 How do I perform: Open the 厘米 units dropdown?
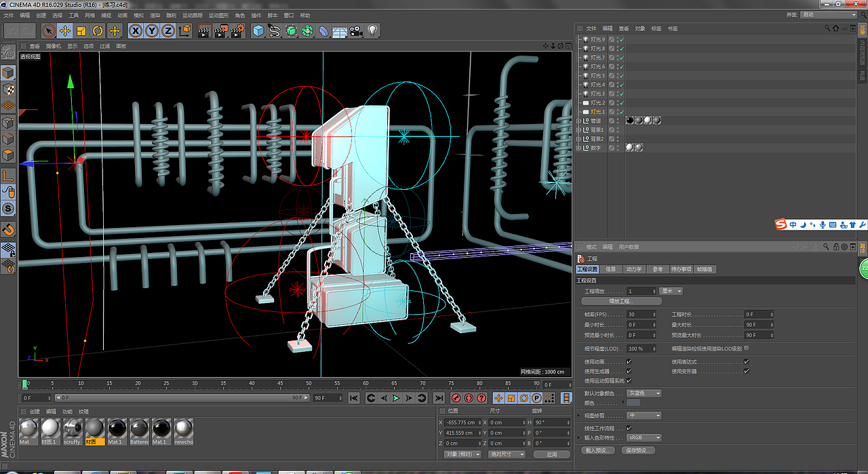(x=671, y=291)
